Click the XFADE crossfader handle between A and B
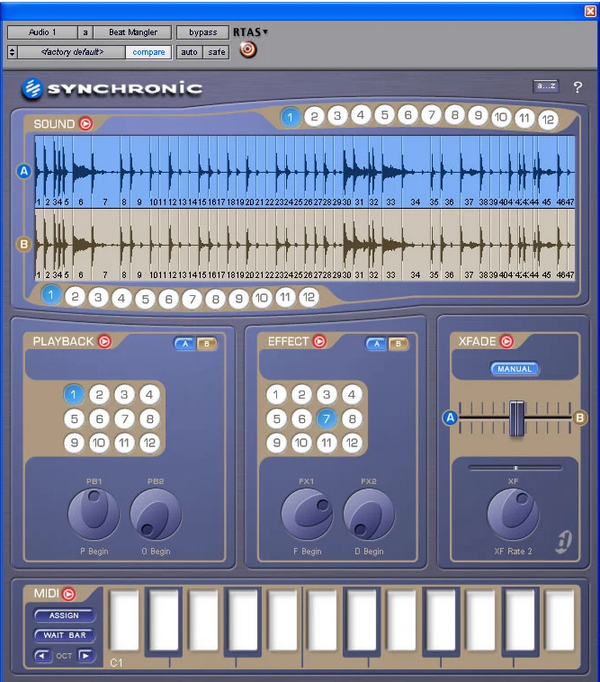This screenshot has height=682, width=600. [x=516, y=418]
